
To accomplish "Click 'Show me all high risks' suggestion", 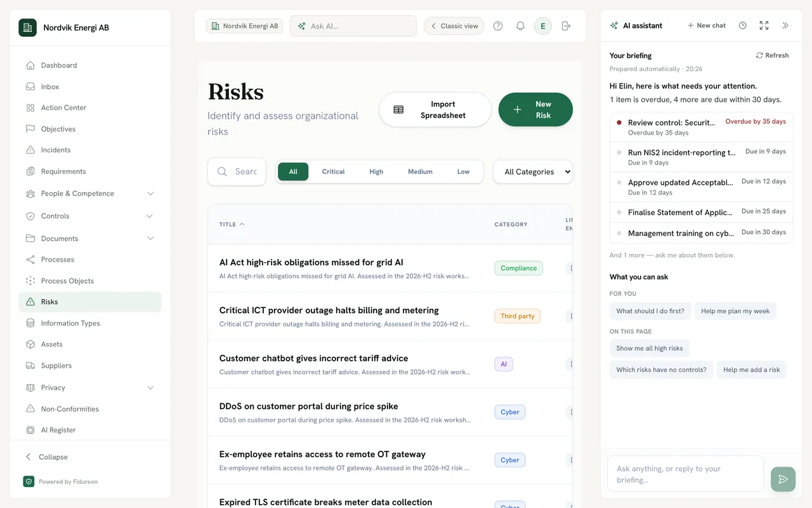I will [x=650, y=348].
